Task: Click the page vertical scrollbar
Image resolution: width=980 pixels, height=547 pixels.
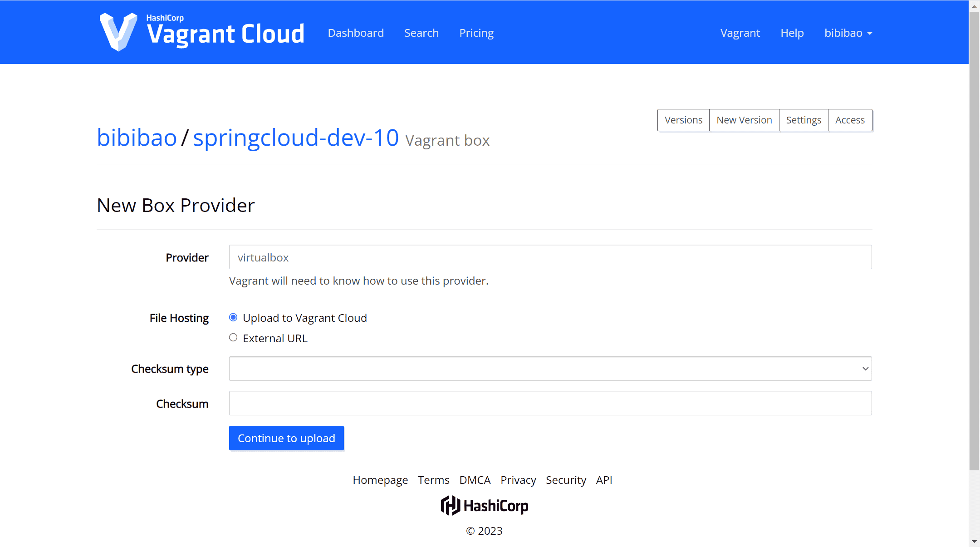Action: 974,241
